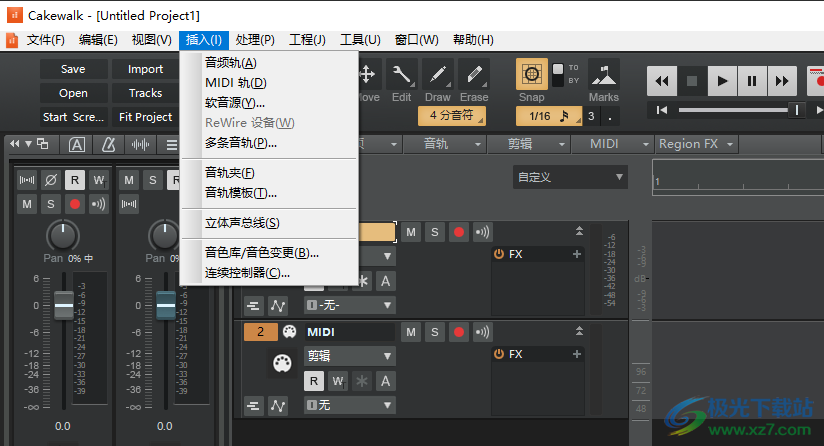
Task: Toggle input echo on first channel strip
Action: 98,204
